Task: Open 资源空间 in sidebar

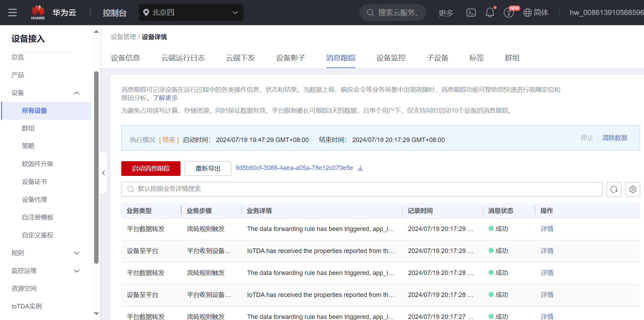Action: [x=24, y=289]
